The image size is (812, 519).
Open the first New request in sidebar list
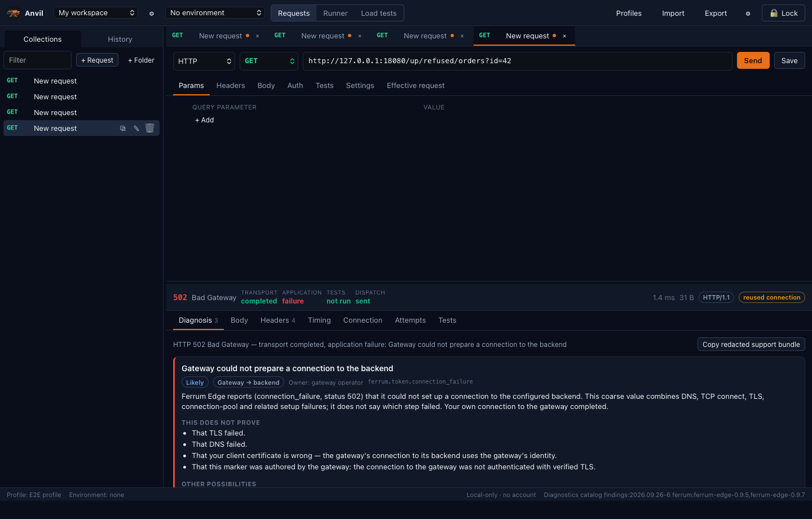pyautogui.click(x=81, y=81)
